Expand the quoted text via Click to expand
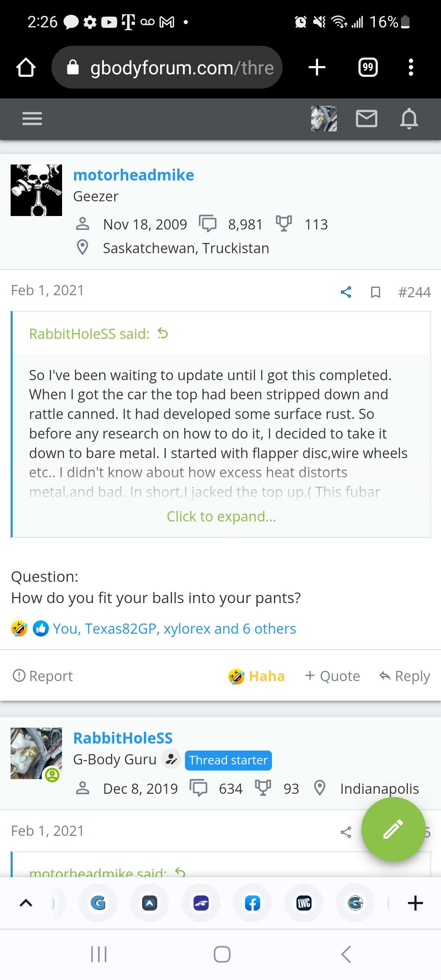The width and height of the screenshot is (441, 980). 221,517
